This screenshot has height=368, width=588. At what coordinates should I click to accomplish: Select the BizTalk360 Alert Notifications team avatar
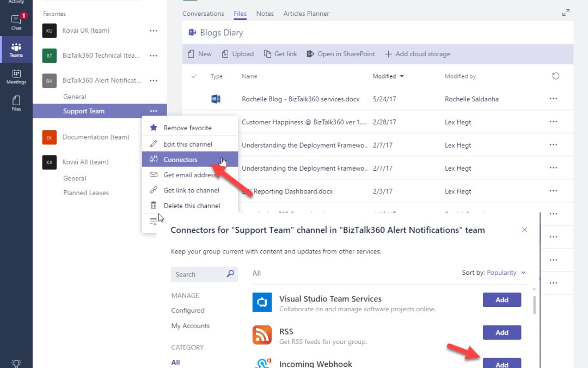pyautogui.click(x=50, y=81)
